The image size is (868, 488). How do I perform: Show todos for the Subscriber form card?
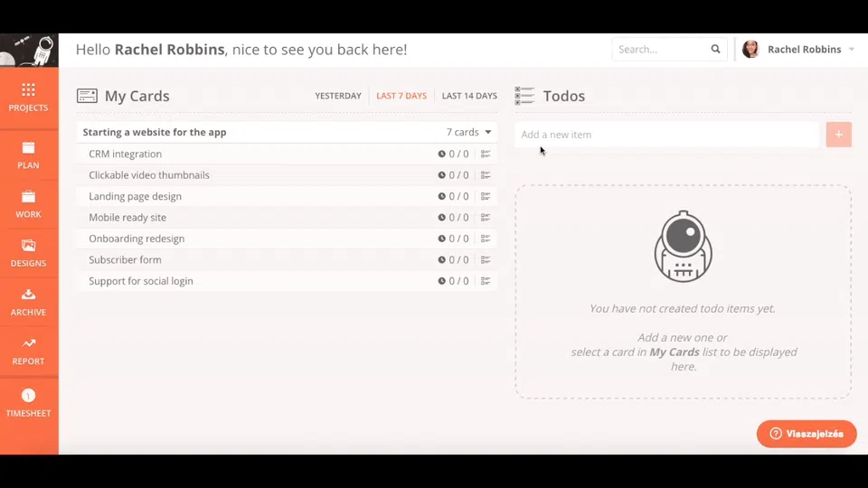pos(486,259)
